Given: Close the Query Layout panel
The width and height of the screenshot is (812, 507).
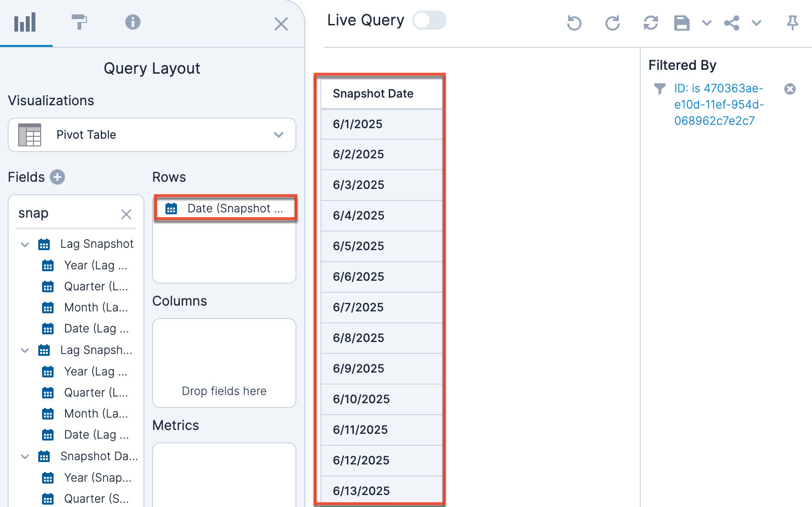Looking at the screenshot, I should [x=281, y=24].
